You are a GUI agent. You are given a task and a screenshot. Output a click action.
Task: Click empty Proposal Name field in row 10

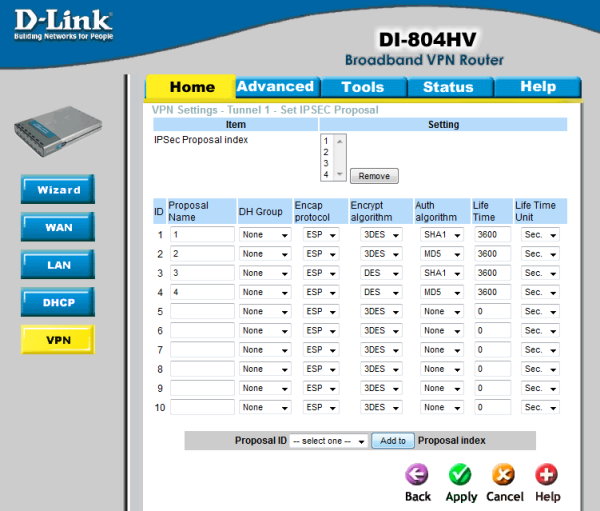(x=202, y=407)
